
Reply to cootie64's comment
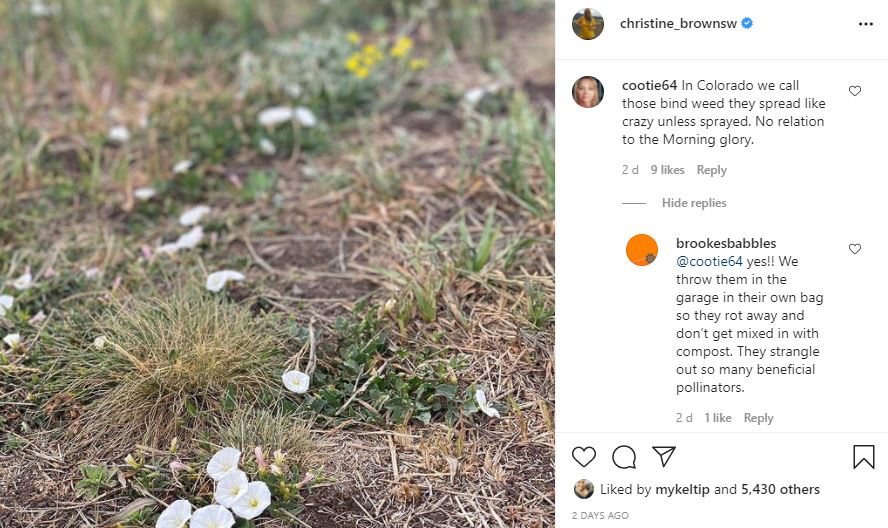pos(712,170)
